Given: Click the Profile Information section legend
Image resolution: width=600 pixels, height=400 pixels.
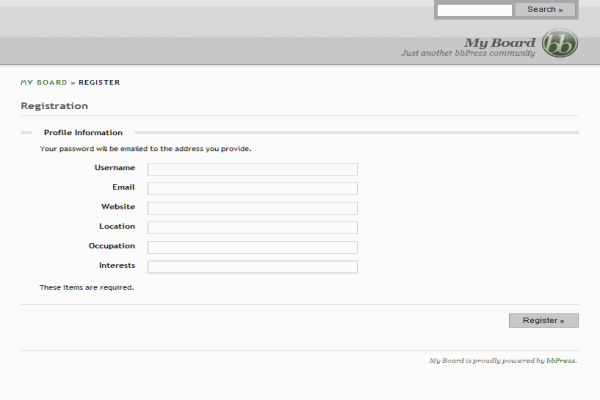Looking at the screenshot, I should 83,132.
